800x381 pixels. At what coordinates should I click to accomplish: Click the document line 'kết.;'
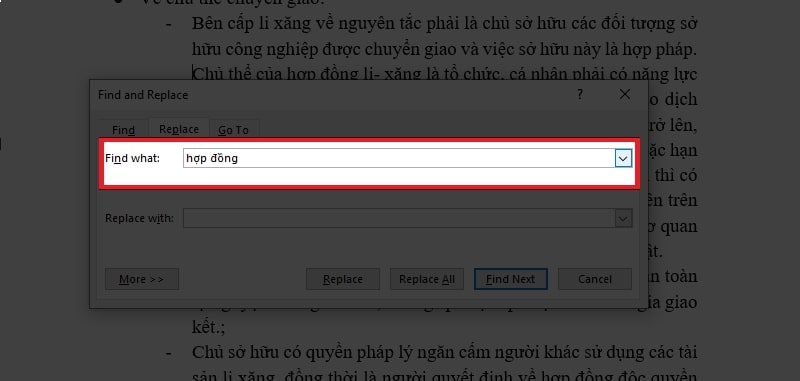coord(208,327)
